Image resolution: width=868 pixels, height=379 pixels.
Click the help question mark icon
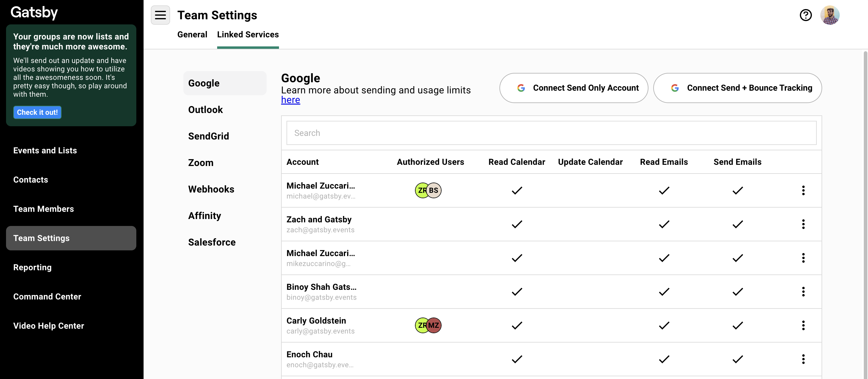tap(806, 15)
